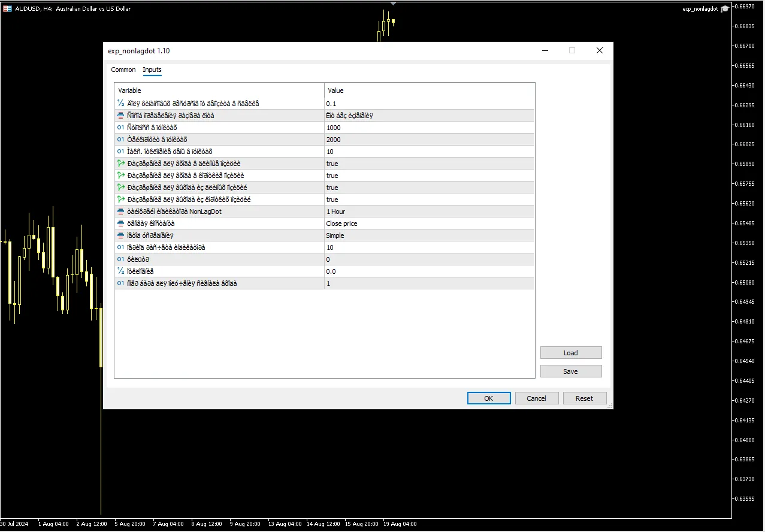The width and height of the screenshot is (765, 532).
Task: Click the variable name in the 1000 row
Action: [x=152, y=128]
